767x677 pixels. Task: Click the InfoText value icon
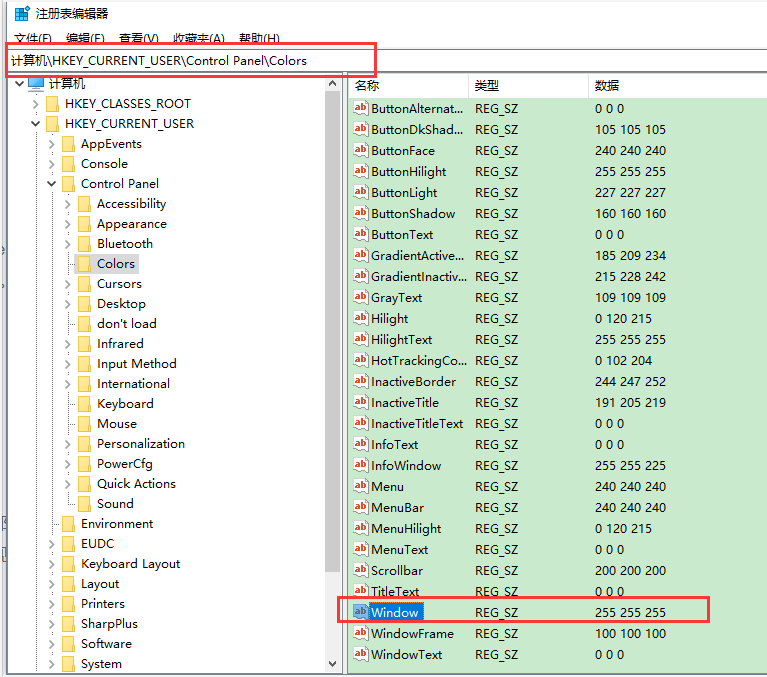361,444
